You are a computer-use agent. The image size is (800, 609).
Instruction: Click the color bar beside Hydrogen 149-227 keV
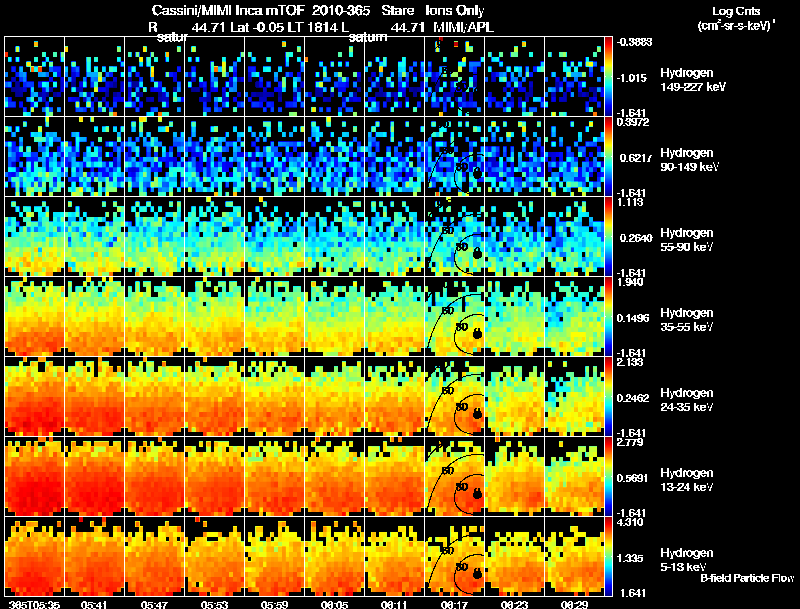[x=608, y=77]
